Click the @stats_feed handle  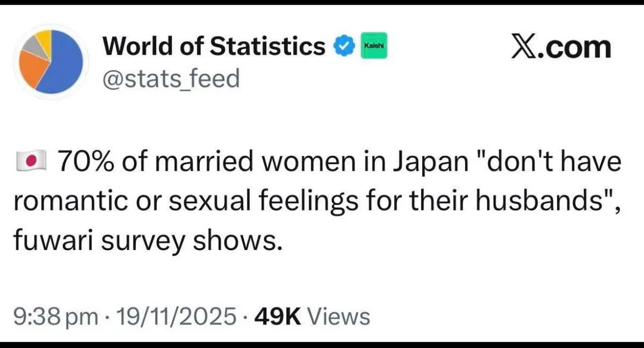pos(172,78)
